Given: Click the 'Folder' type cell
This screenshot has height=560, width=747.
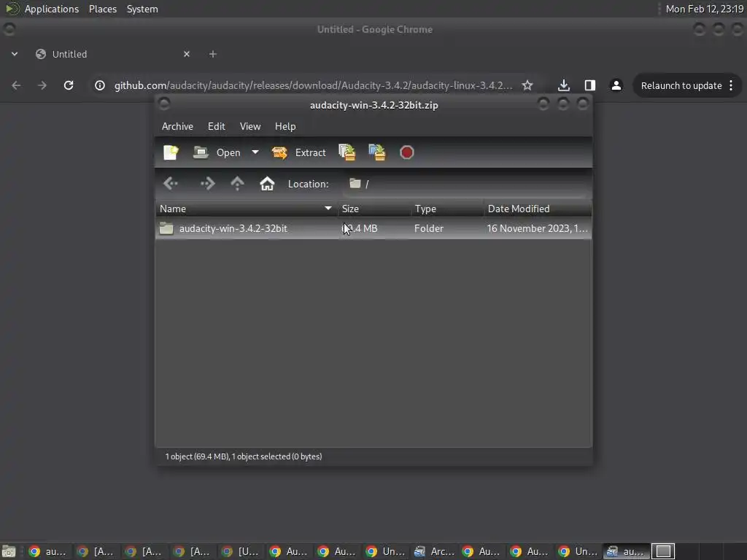Looking at the screenshot, I should 429,228.
